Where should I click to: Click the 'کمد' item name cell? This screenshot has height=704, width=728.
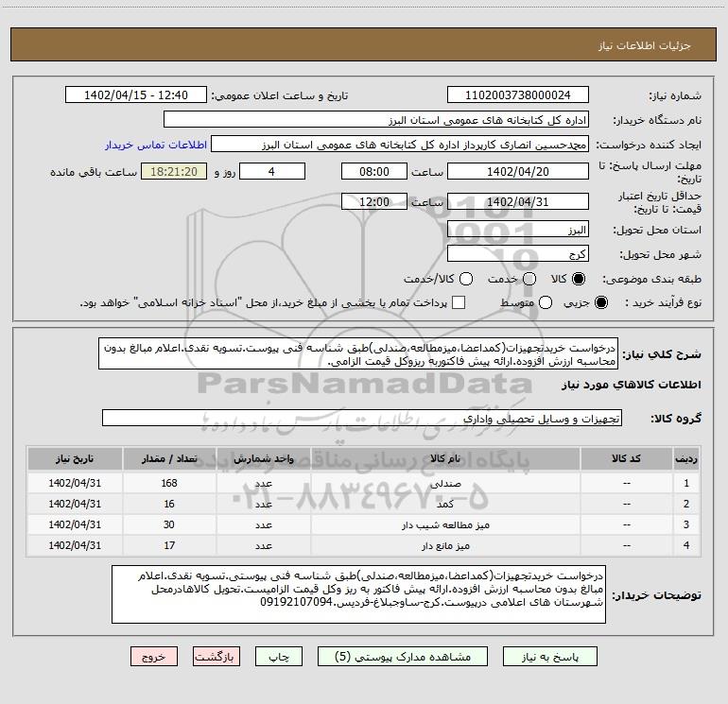tap(445, 504)
